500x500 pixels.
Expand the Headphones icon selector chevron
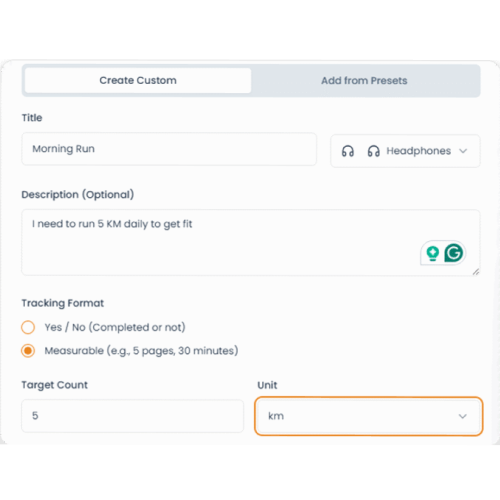point(463,151)
